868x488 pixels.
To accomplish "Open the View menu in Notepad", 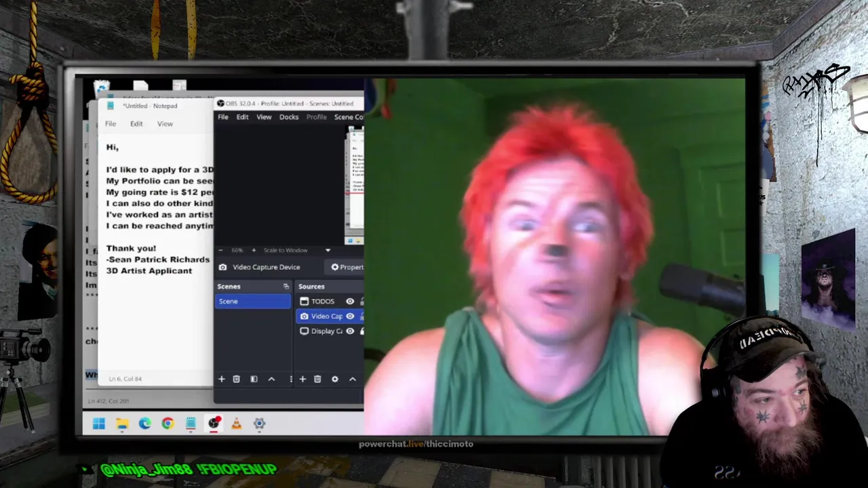I will pyautogui.click(x=165, y=124).
